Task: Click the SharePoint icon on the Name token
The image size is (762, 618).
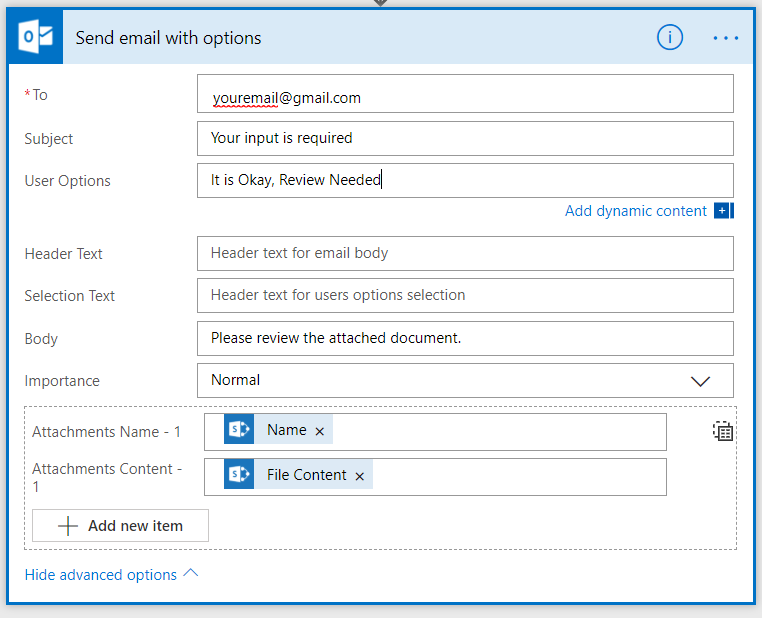Action: (x=240, y=430)
